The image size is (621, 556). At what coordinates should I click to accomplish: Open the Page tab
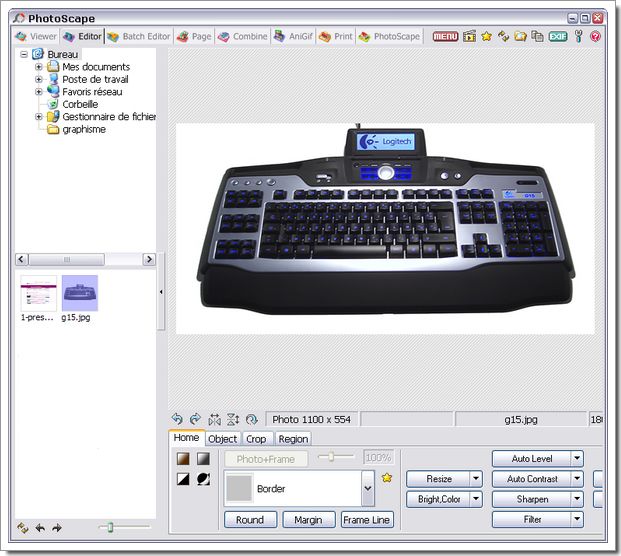[x=194, y=36]
